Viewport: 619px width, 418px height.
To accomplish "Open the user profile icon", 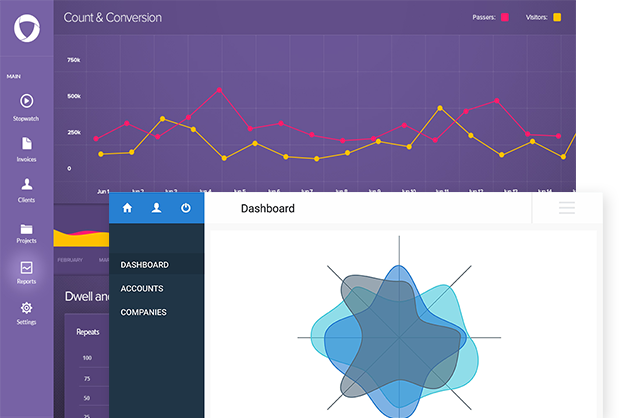I will pyautogui.click(x=156, y=208).
